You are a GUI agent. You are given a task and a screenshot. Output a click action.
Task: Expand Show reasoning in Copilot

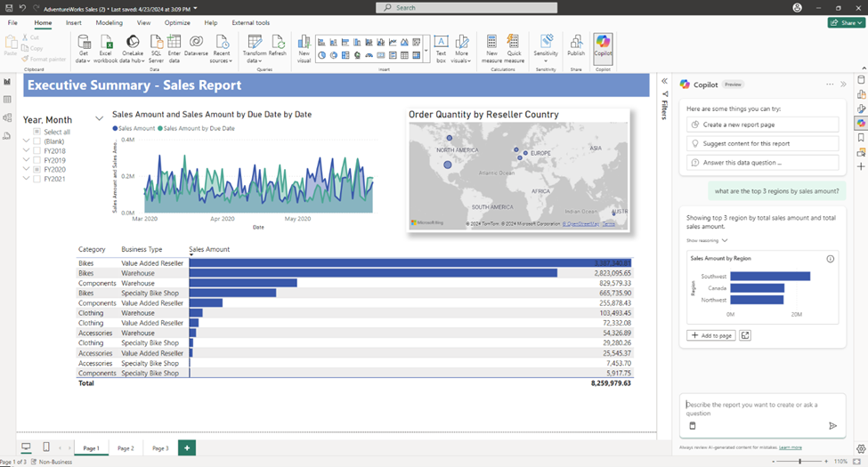click(x=706, y=241)
